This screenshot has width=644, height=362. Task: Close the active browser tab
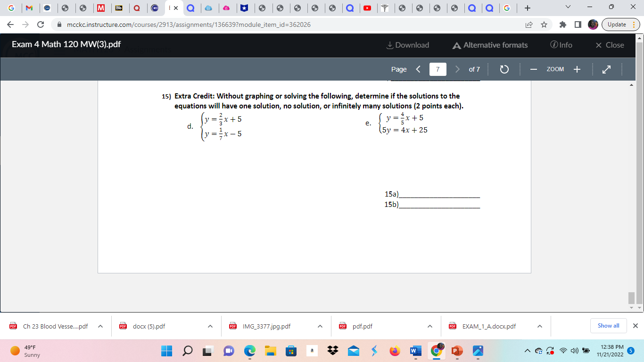(176, 8)
